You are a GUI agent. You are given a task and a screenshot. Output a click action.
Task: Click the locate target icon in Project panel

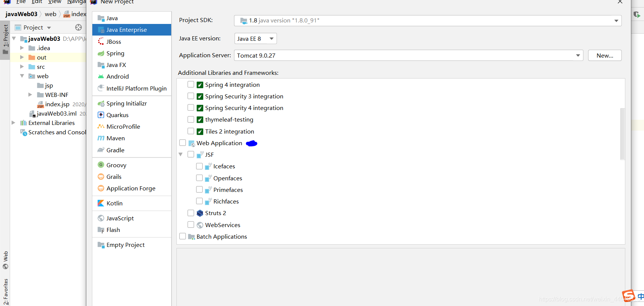[x=78, y=27]
